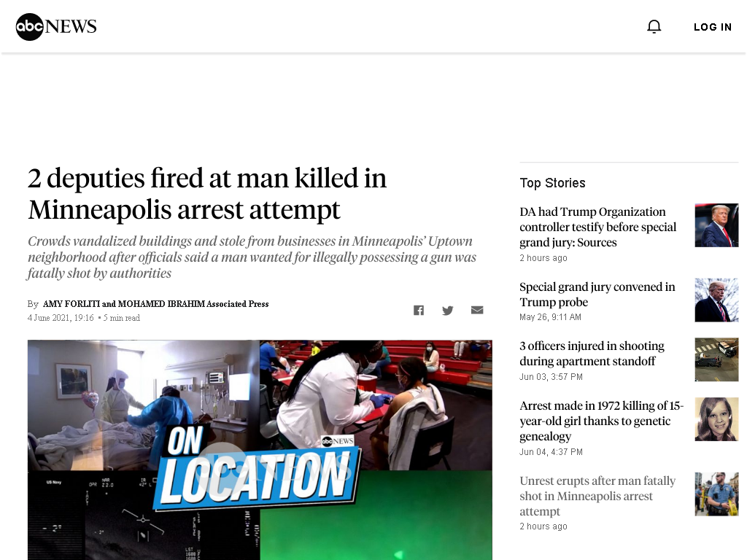Click the police officer thumbnail

[716, 494]
